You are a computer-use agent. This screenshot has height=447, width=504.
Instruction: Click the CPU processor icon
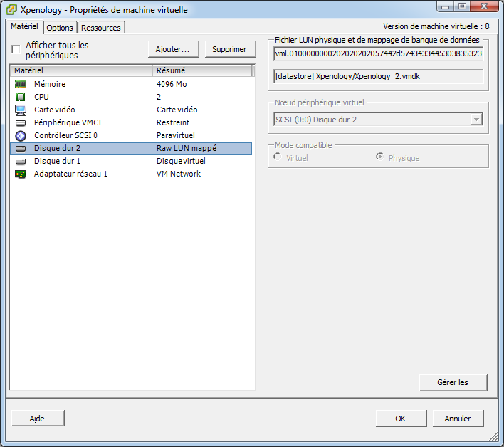coord(21,97)
